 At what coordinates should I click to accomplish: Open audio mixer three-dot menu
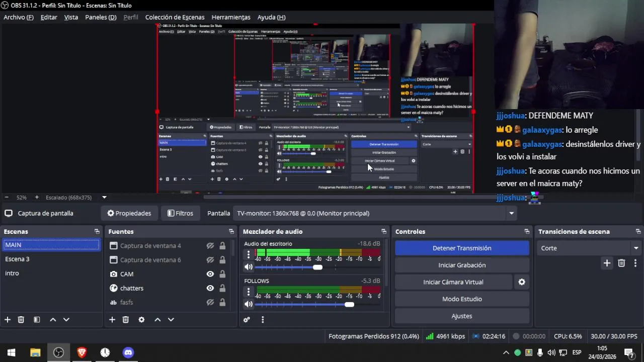click(263, 320)
